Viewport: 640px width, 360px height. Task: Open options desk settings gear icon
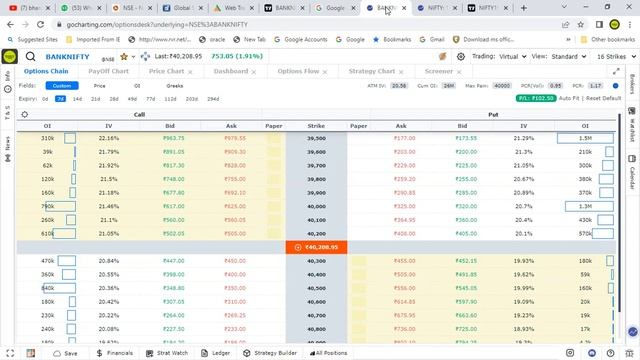point(461,57)
